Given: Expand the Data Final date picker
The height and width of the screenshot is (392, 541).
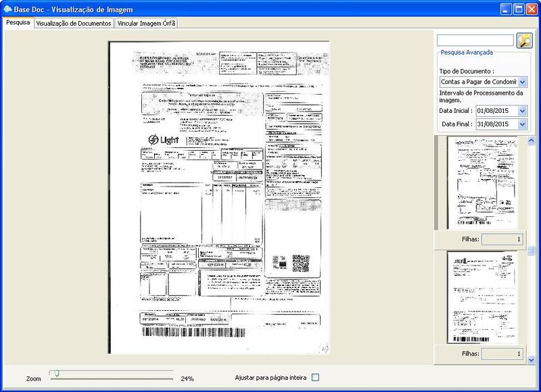Looking at the screenshot, I should [x=522, y=124].
